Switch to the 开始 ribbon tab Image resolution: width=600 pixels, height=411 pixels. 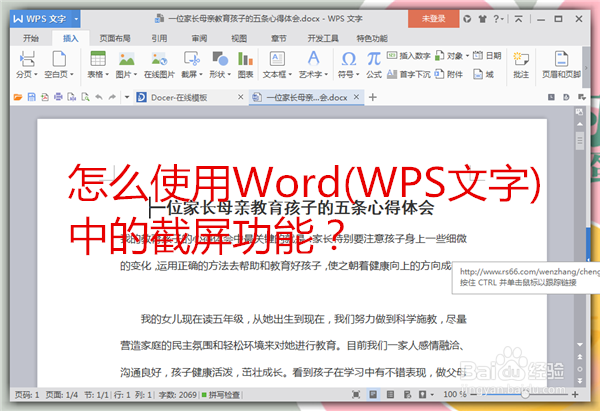click(x=31, y=38)
